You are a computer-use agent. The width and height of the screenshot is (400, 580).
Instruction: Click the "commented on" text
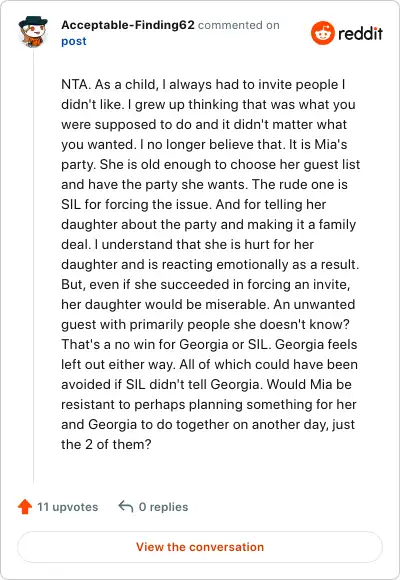click(239, 25)
